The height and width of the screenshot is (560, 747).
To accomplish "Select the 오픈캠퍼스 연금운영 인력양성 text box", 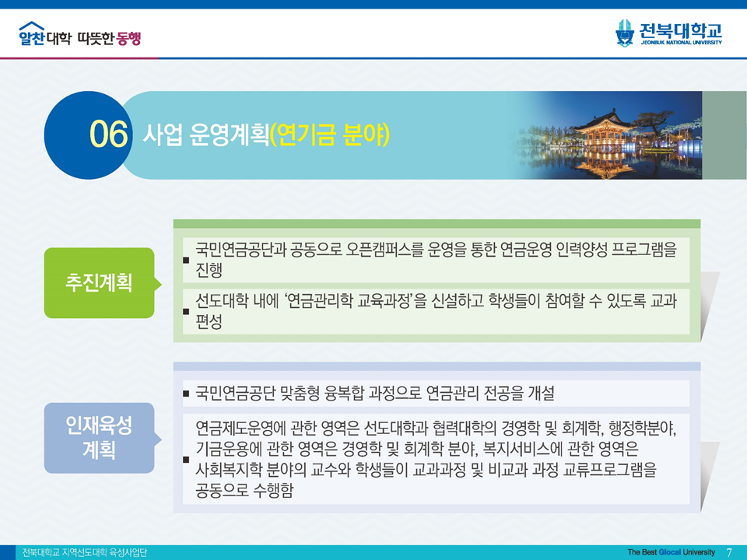I will (x=436, y=261).
